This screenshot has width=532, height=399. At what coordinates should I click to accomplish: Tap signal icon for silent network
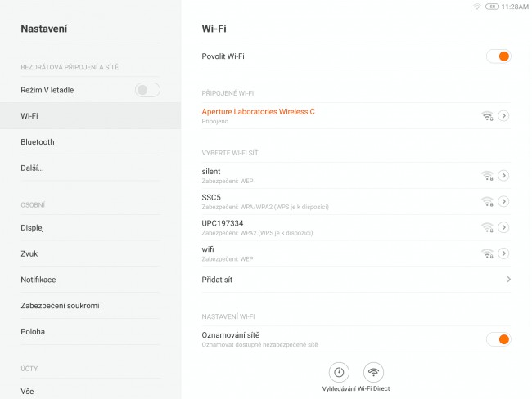tap(487, 176)
